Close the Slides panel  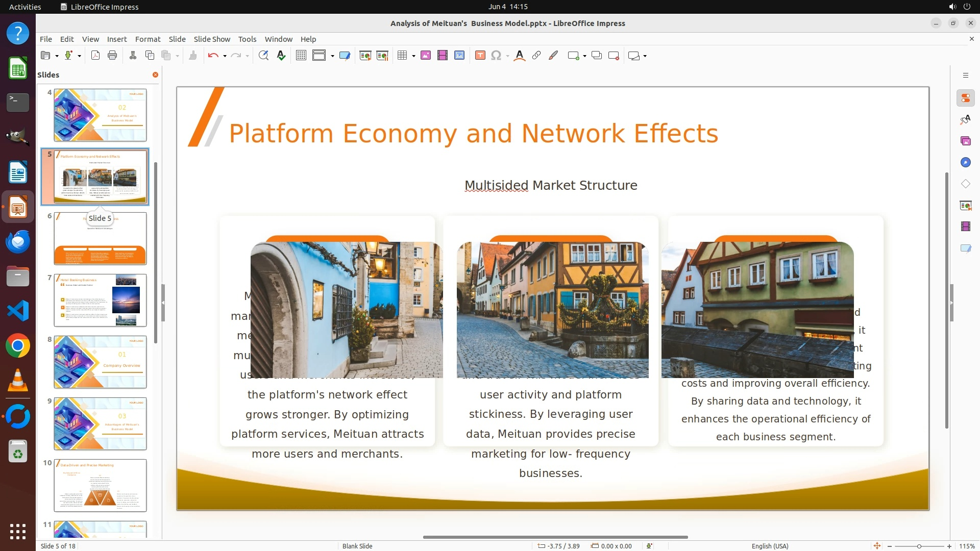155,74
